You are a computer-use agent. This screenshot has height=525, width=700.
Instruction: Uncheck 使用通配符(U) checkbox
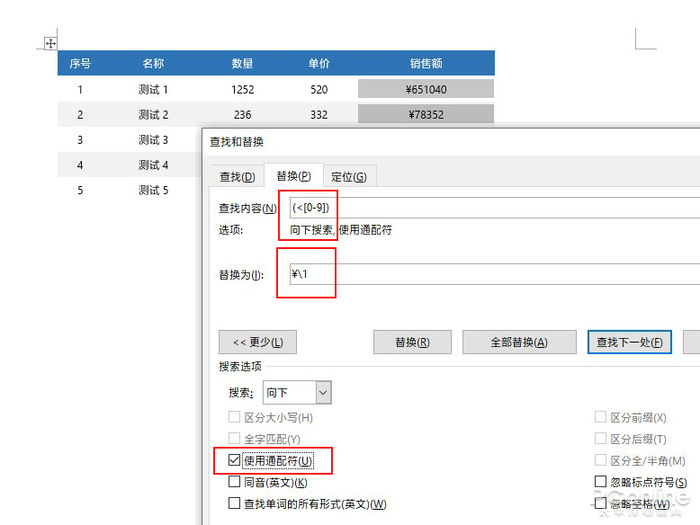pos(234,460)
